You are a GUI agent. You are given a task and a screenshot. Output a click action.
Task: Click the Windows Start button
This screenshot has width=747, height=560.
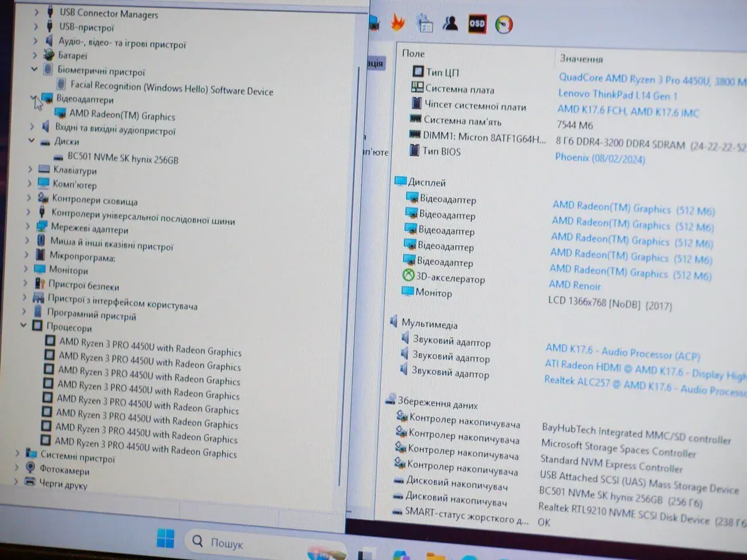(x=166, y=539)
